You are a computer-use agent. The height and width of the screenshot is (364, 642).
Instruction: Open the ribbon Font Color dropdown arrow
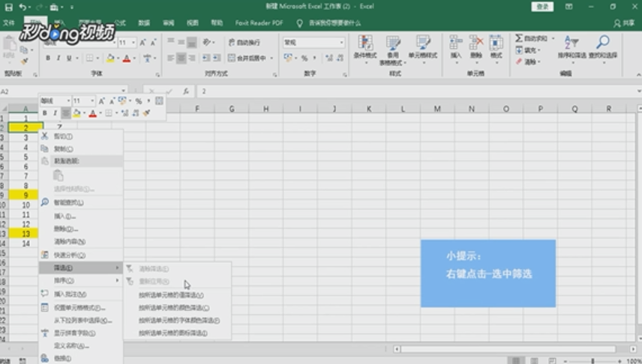point(134,58)
